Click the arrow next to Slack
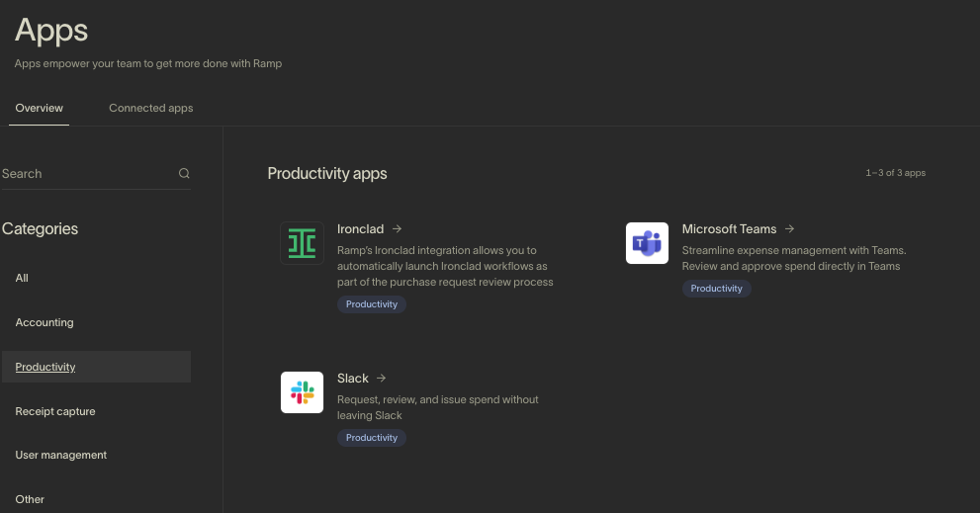Viewport: 980px width, 513px height. 382,378
